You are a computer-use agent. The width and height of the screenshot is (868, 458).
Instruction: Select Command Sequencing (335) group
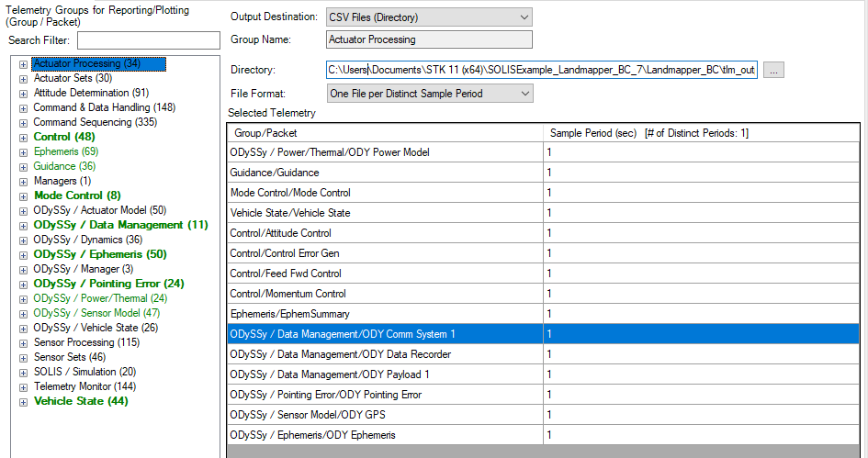point(96,123)
